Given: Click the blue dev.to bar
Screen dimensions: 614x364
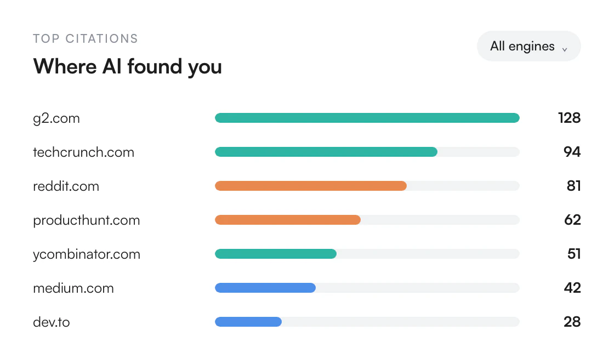Looking at the screenshot, I should [248, 322].
